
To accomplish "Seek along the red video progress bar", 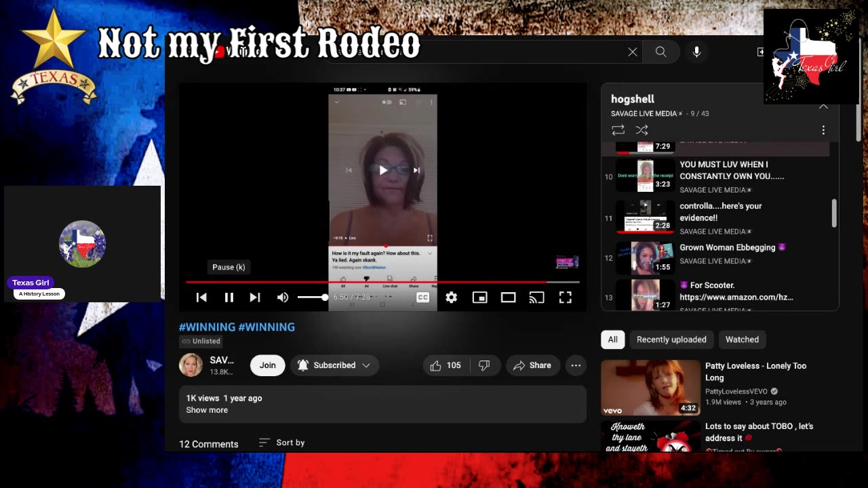I will click(382, 282).
